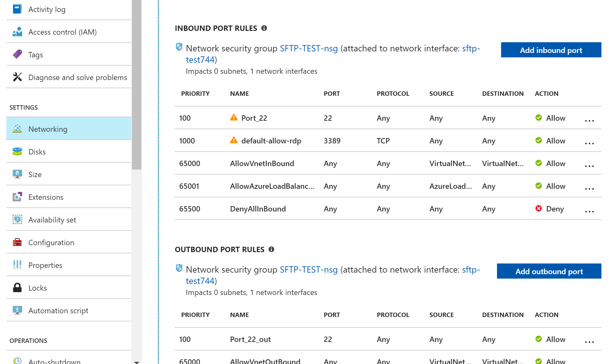This screenshot has width=609, height=364.
Task: Click Add inbound port button
Action: (x=551, y=49)
